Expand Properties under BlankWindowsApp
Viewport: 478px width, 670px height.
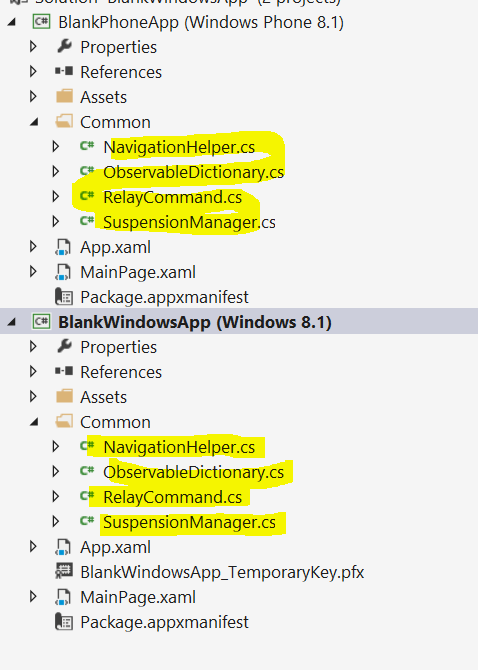[33, 347]
